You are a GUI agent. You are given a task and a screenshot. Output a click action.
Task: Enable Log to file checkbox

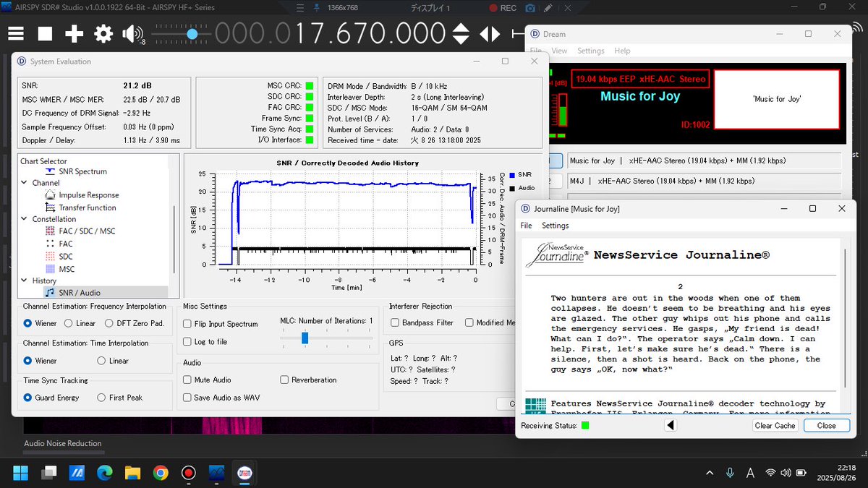pyautogui.click(x=187, y=341)
